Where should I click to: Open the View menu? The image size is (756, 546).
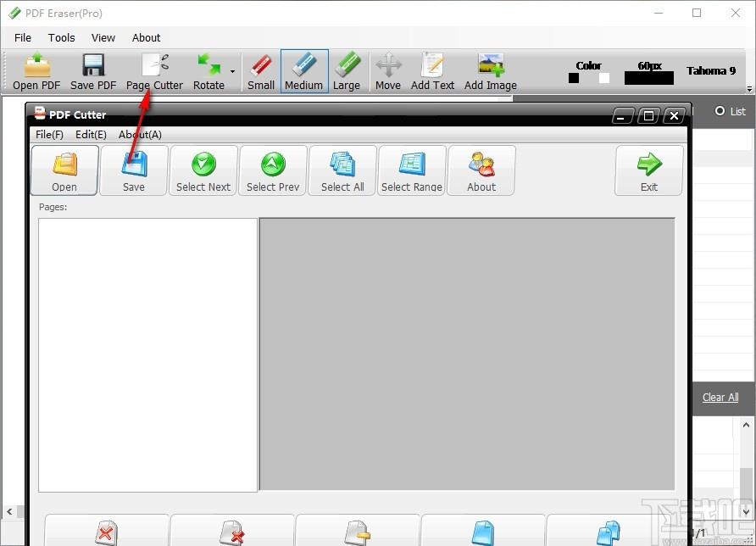coord(103,37)
